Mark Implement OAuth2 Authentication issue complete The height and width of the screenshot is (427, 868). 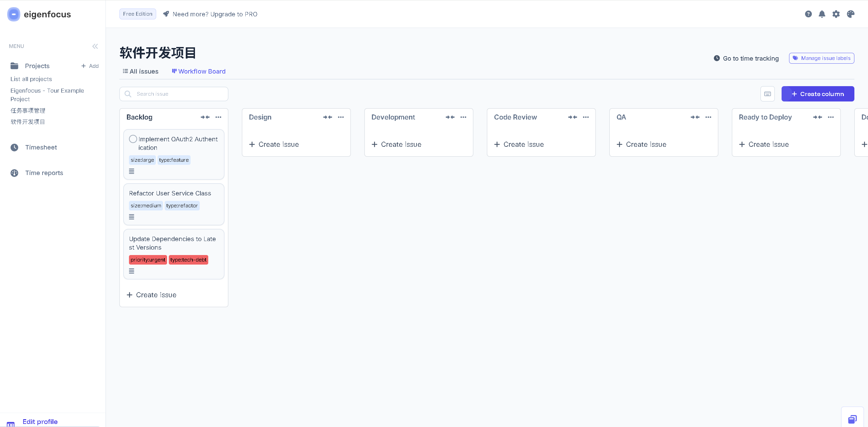(133, 139)
